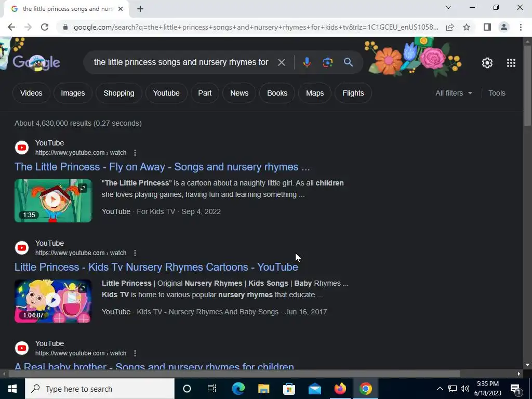The width and height of the screenshot is (532, 399).
Task: Open the Chrome profile icon
Action: click(x=504, y=27)
